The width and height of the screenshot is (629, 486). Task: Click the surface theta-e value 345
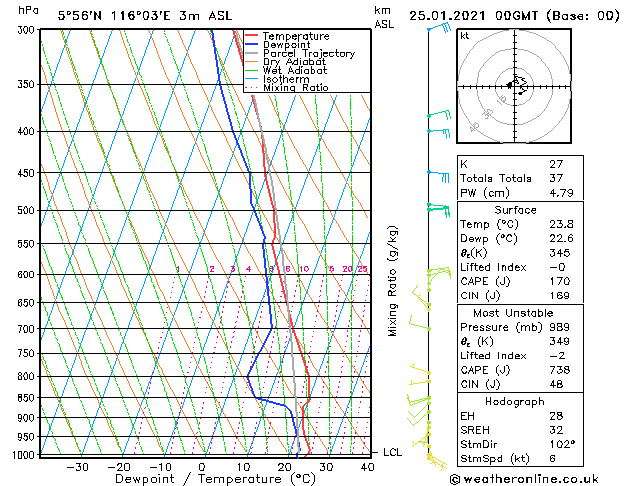coord(560,253)
